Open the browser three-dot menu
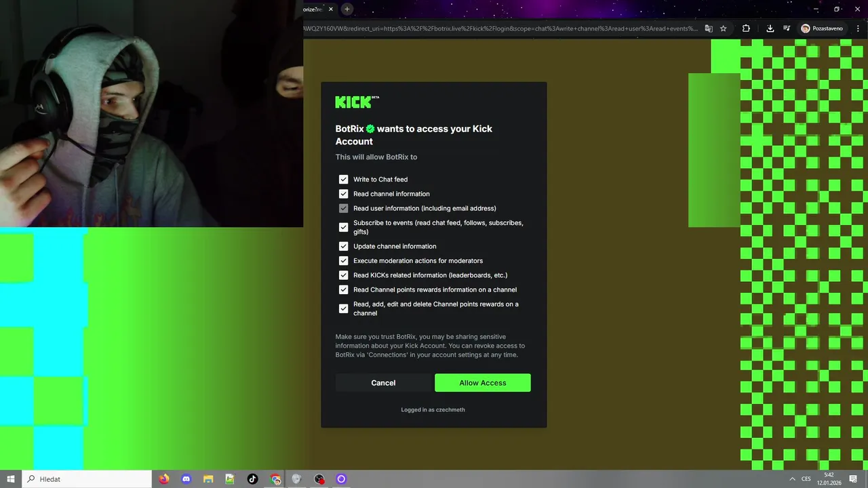 coord(856,28)
